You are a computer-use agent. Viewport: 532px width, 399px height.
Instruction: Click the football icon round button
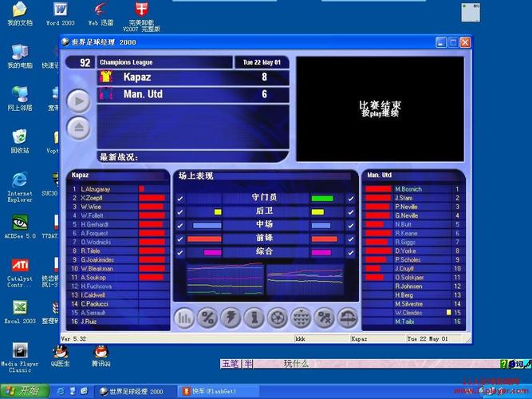tap(278, 318)
